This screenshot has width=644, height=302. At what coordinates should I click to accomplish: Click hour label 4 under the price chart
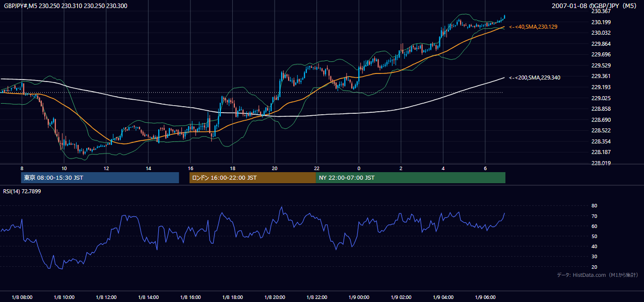coord(443,168)
